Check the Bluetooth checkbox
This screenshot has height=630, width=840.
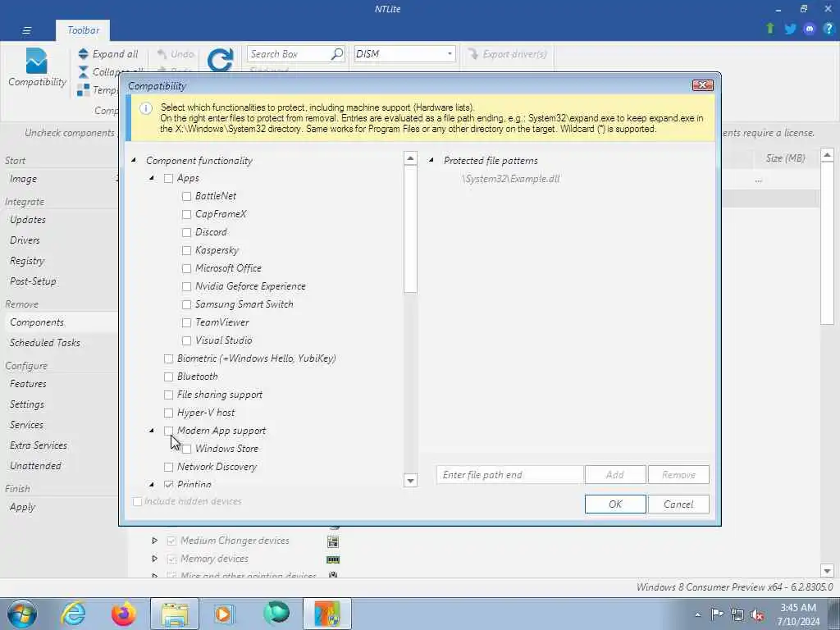168,377
